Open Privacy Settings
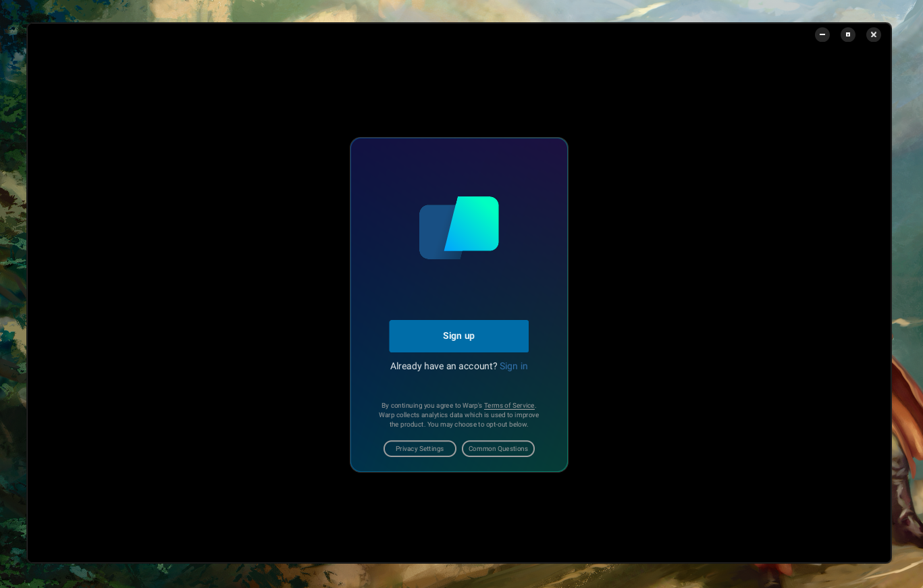The height and width of the screenshot is (588, 923). [x=420, y=449]
